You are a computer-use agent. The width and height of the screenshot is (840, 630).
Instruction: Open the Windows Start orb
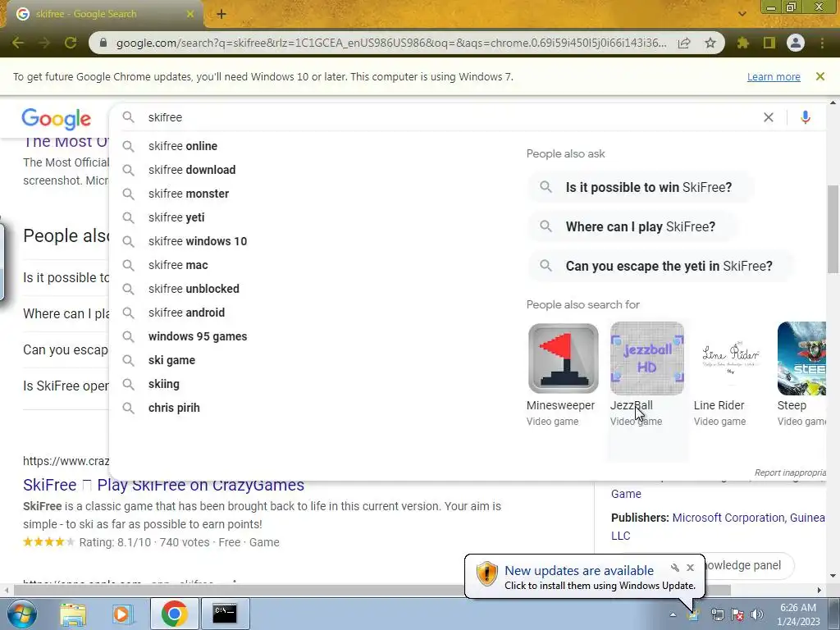click(21, 614)
